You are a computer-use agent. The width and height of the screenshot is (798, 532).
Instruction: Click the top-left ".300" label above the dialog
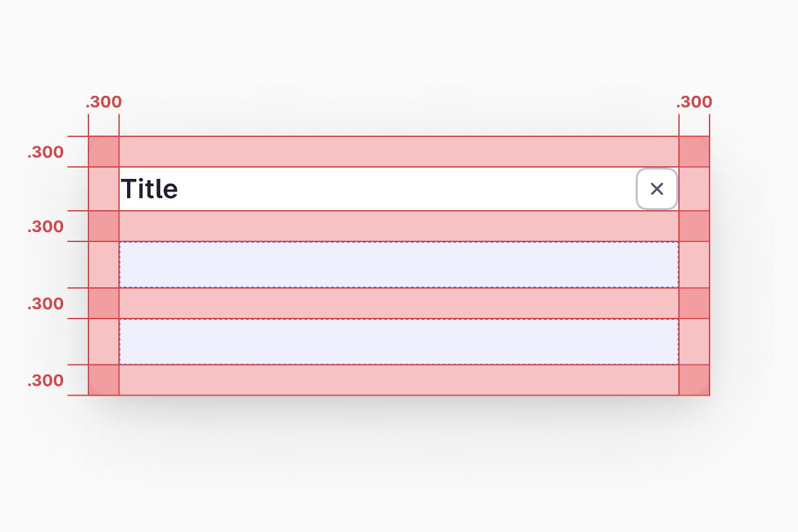pyautogui.click(x=104, y=102)
